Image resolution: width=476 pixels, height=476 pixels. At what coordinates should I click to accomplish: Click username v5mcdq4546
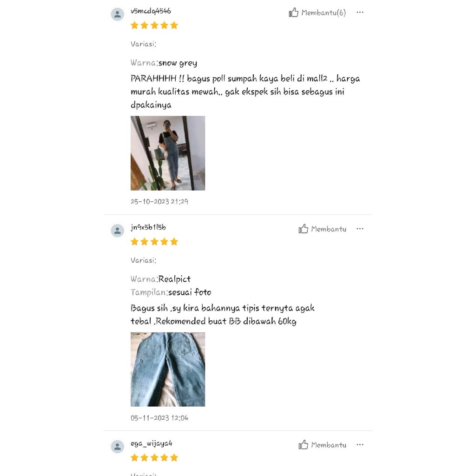pyautogui.click(x=151, y=11)
